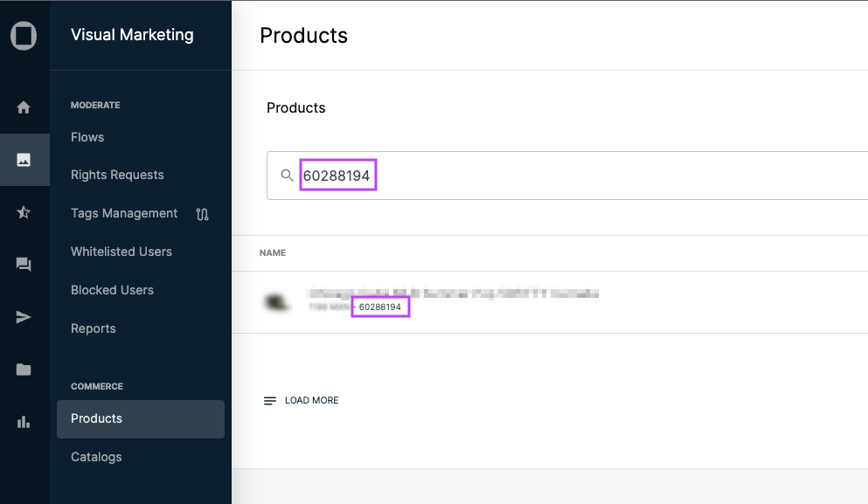Open the bar chart analytics icon
This screenshot has width=868, height=504.
(24, 422)
